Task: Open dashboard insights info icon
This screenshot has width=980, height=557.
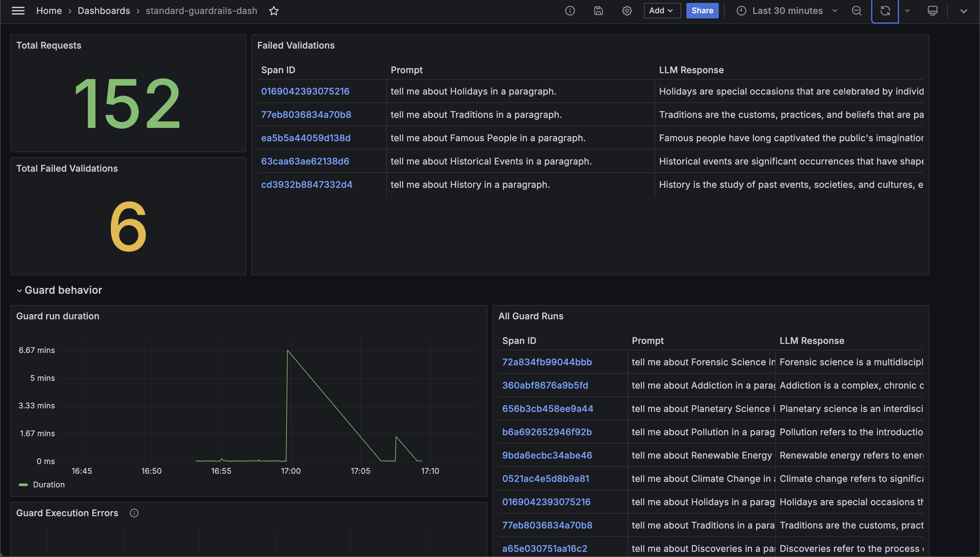Action: pos(570,11)
